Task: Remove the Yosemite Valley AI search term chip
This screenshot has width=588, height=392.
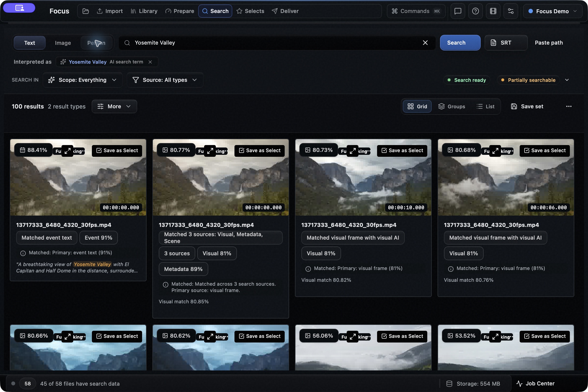Action: pyautogui.click(x=150, y=62)
